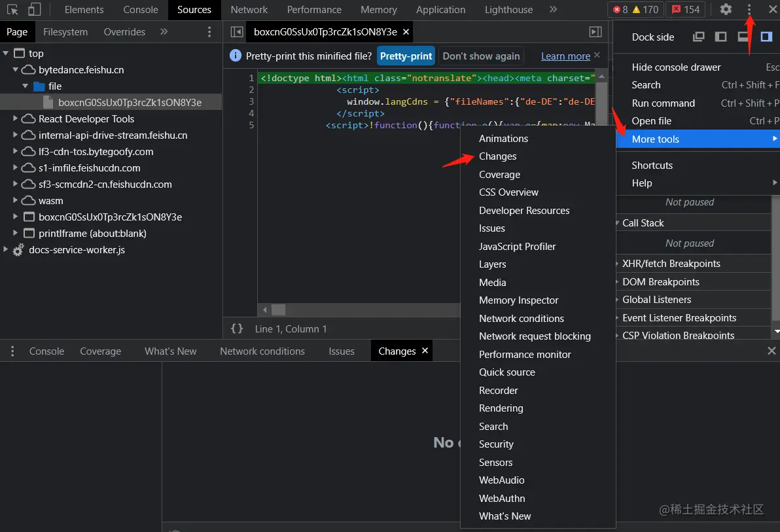Hide the navigator sidebar icon
Screen dimensions: 780x532
point(237,32)
